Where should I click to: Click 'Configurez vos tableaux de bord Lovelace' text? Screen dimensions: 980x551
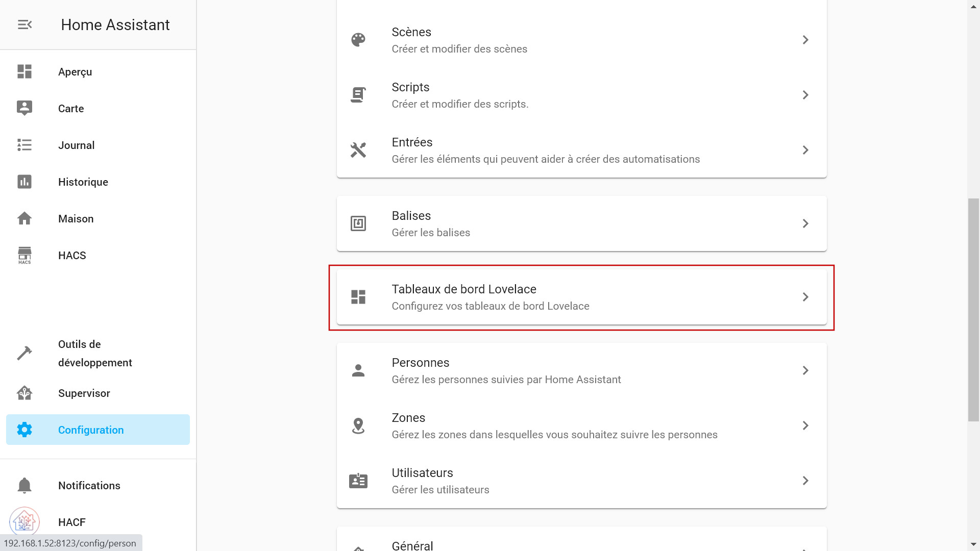pyautogui.click(x=491, y=306)
